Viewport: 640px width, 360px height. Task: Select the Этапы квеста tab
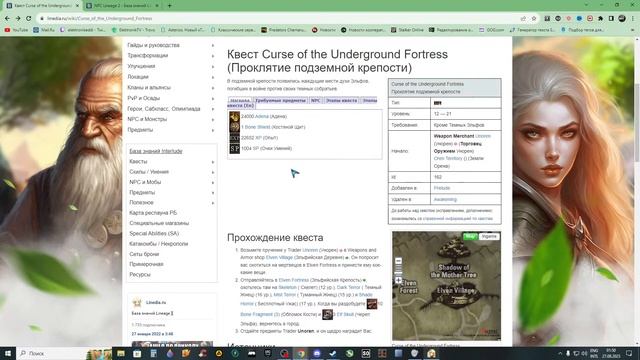point(342,100)
